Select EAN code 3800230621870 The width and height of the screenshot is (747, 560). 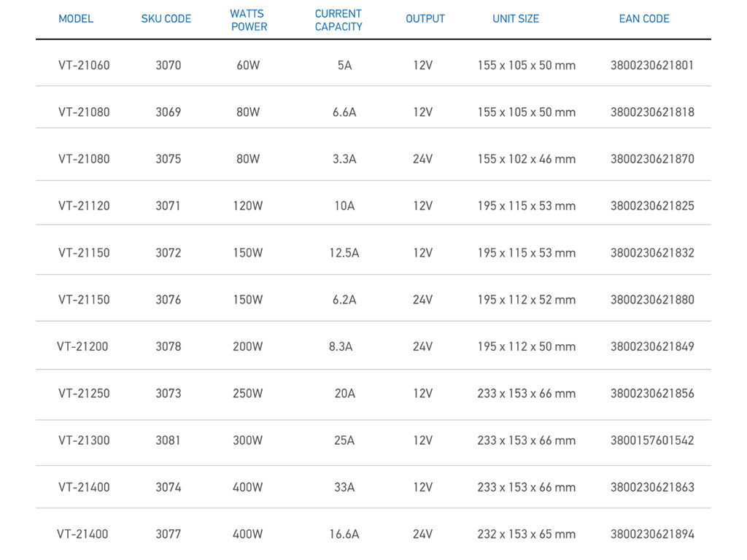(x=652, y=158)
